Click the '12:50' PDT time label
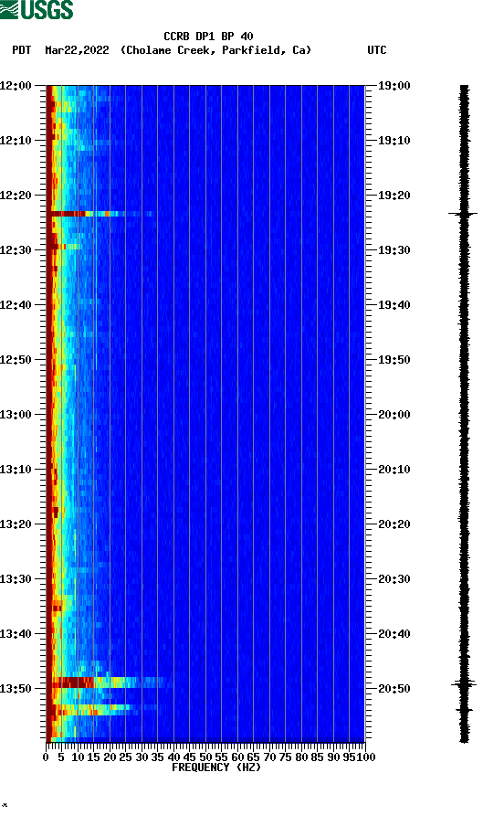 point(16,360)
